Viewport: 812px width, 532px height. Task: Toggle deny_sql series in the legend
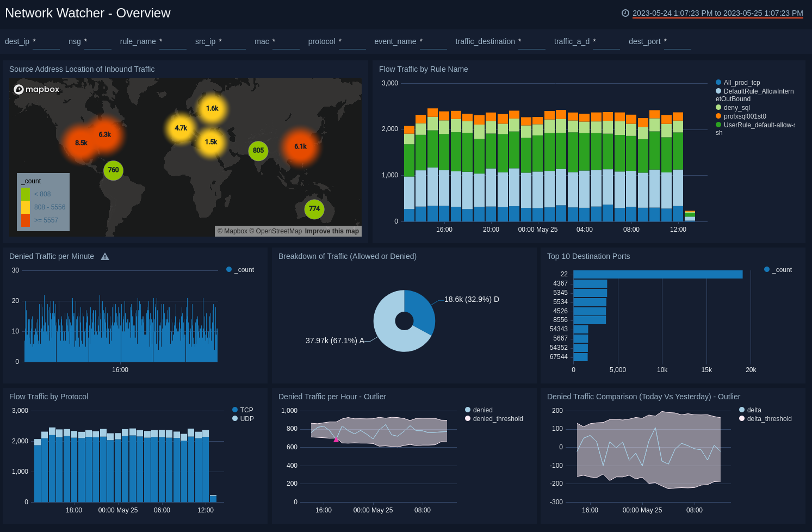pos(733,108)
